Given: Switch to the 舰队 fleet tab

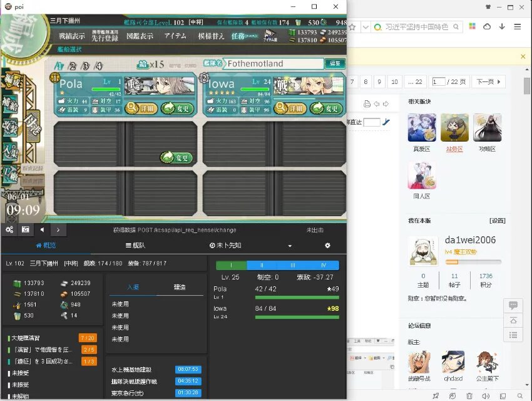Looking at the screenshot, I should coord(135,246).
